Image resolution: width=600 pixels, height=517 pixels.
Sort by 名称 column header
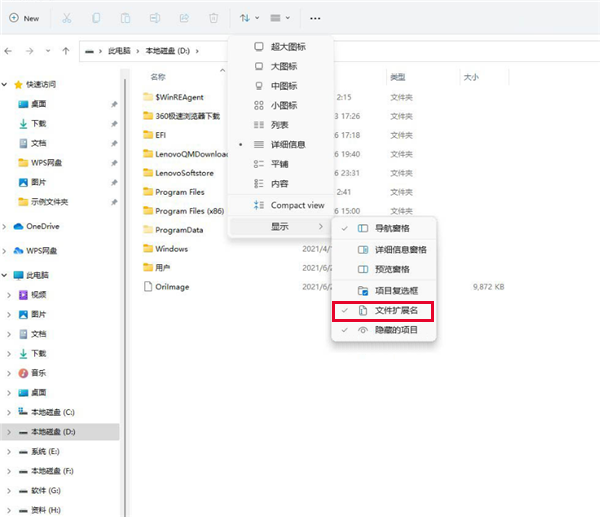coord(159,76)
